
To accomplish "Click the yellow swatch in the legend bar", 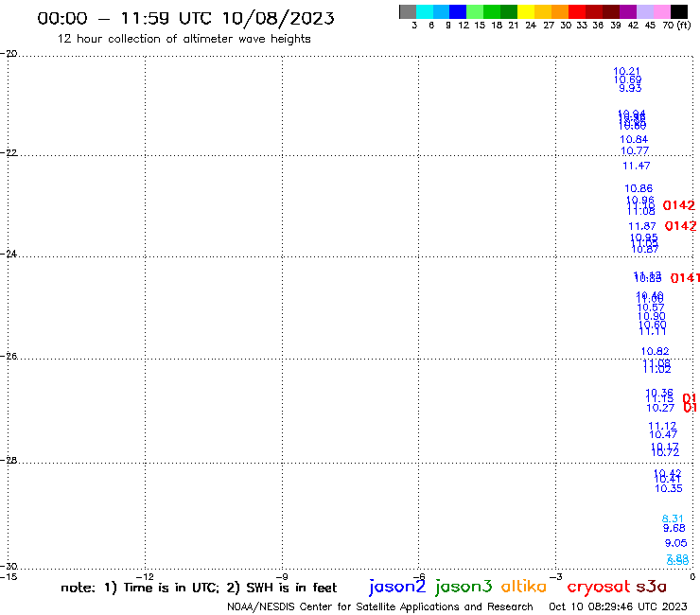I will tap(526, 11).
